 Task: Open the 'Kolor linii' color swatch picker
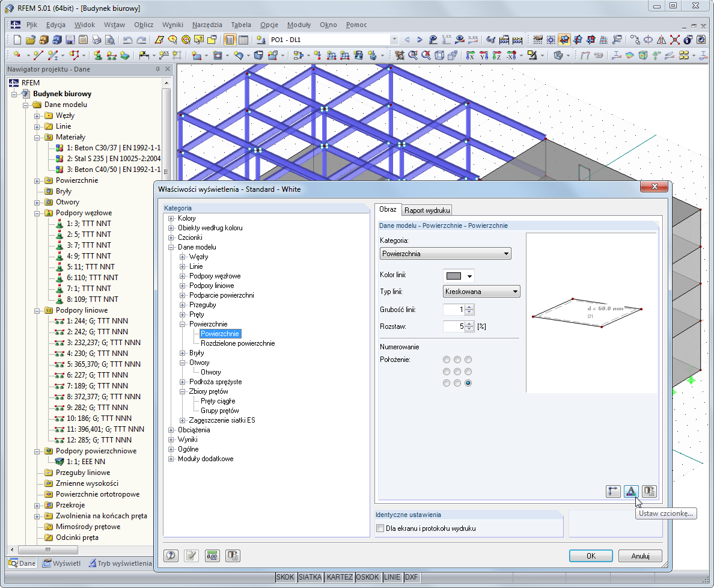[x=459, y=275]
